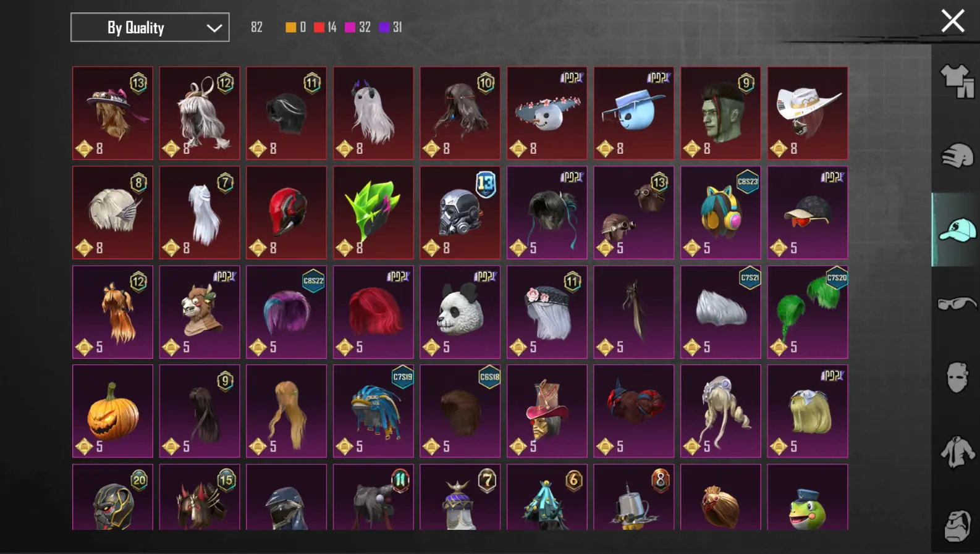Viewport: 980px width, 554px height.
Task: Click the dropdown chevron arrow
Action: tap(214, 28)
